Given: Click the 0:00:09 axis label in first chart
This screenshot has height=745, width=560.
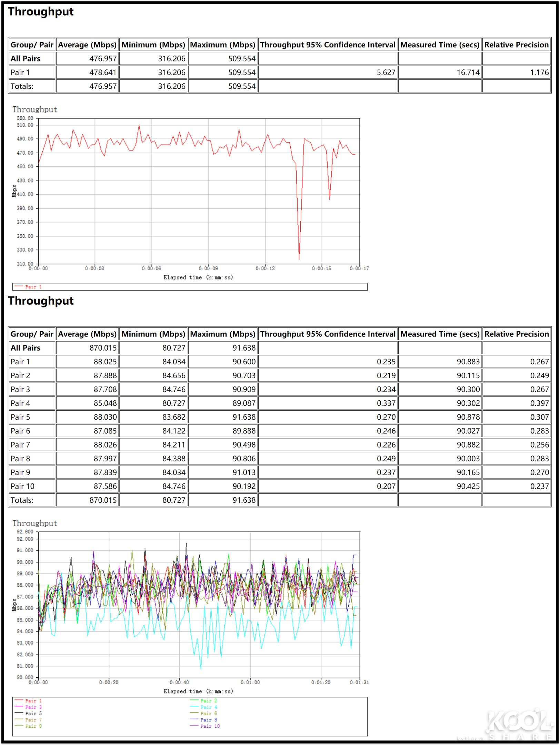Looking at the screenshot, I should point(208,268).
